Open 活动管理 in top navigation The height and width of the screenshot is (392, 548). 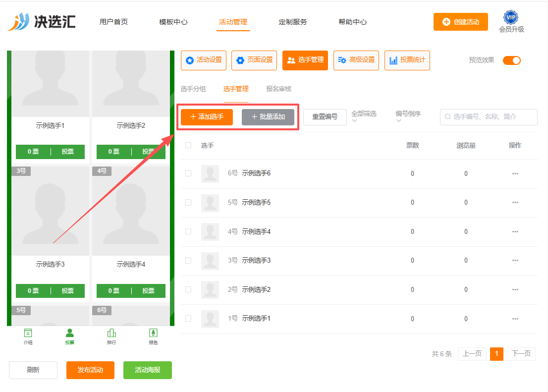pyautogui.click(x=233, y=22)
